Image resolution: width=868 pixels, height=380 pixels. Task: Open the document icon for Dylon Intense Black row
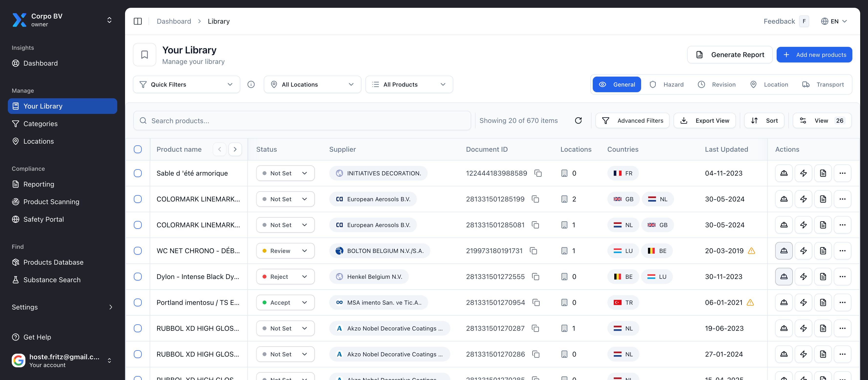823,276
